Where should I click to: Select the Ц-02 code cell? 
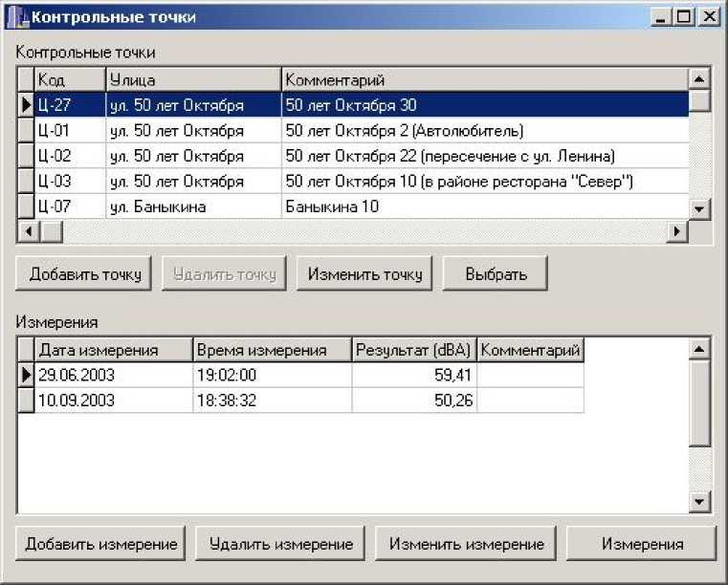coord(70,156)
